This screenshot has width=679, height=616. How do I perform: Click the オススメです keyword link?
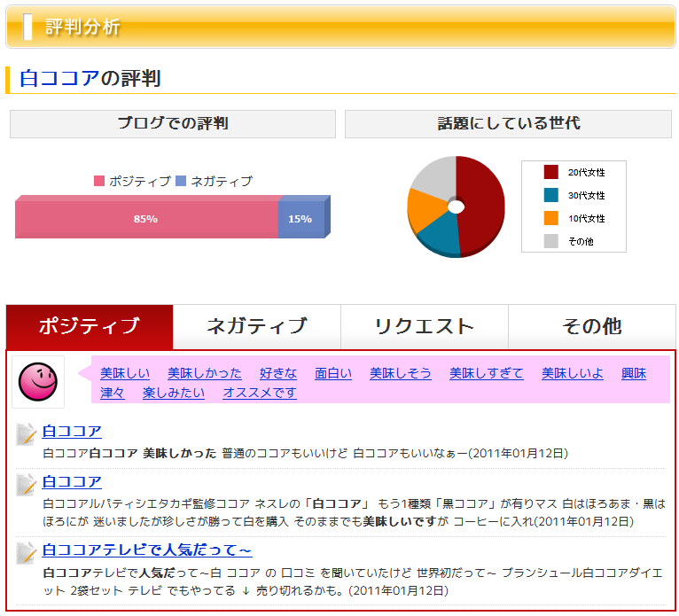[x=260, y=393]
